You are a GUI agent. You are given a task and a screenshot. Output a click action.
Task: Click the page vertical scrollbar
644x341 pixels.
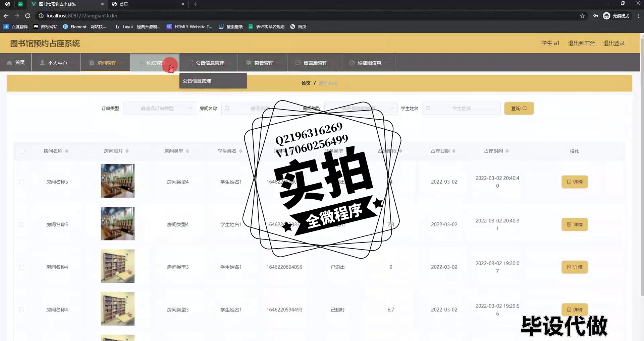(x=642, y=167)
